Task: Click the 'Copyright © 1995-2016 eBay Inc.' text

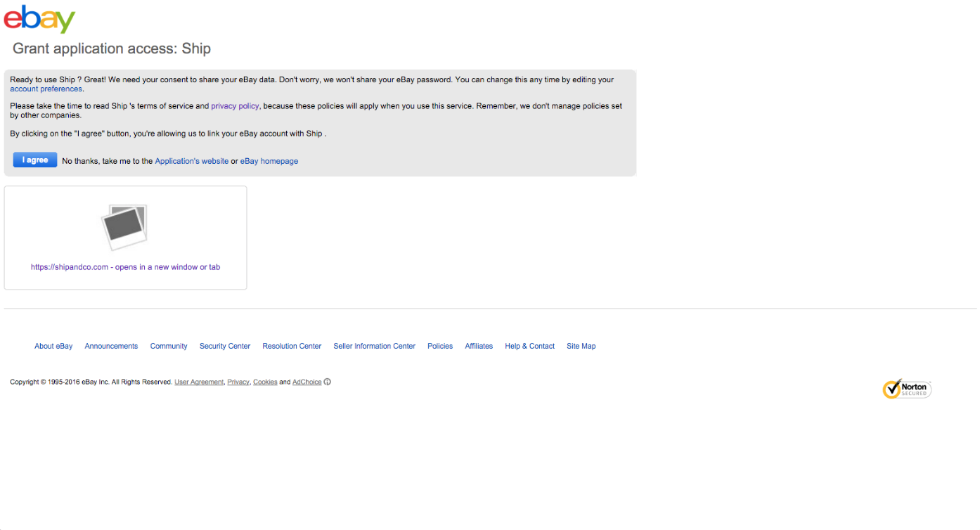Action: point(60,382)
